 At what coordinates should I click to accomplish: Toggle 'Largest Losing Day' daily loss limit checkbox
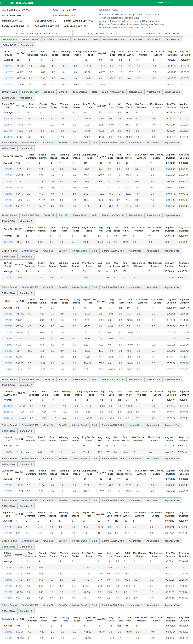pos(100,21)
